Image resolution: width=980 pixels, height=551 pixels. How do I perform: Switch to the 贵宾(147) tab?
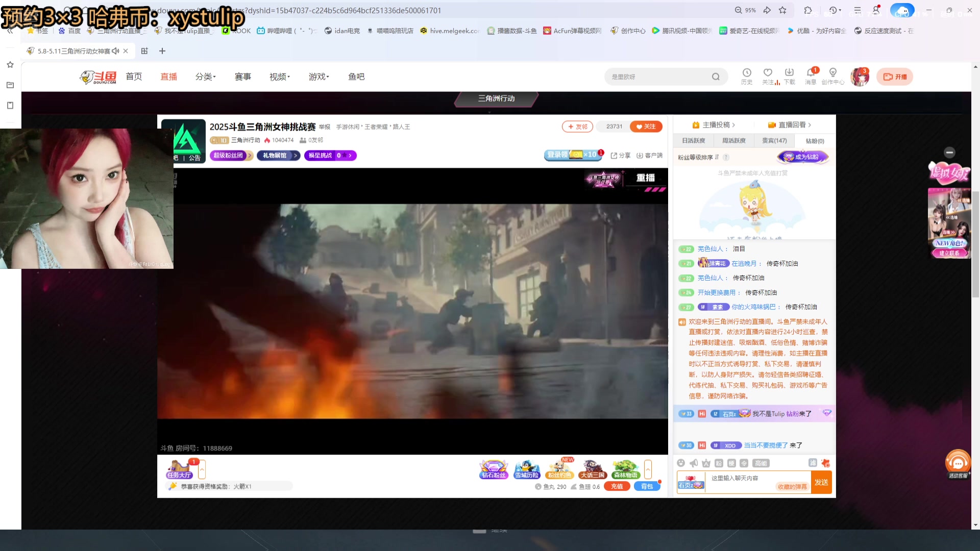point(774,141)
